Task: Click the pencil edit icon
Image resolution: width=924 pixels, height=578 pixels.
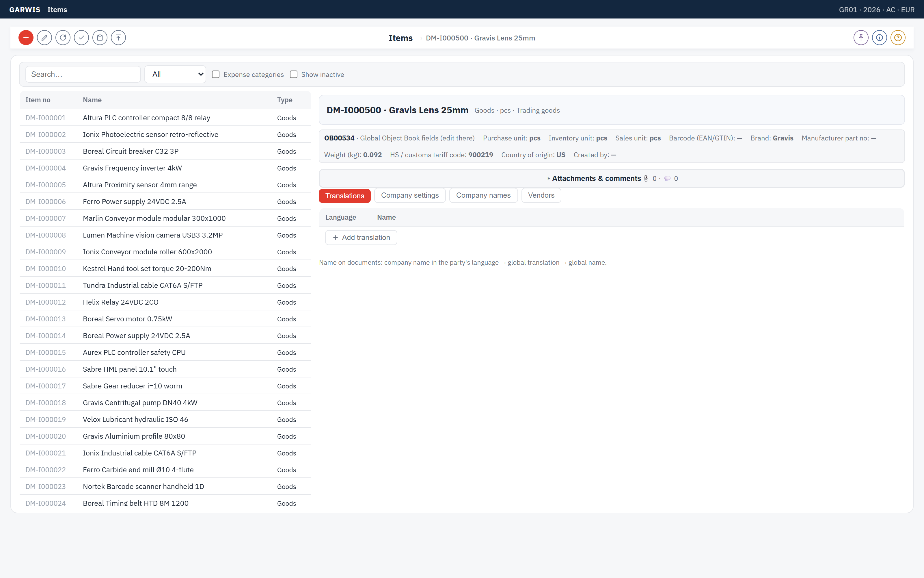Action: (44, 38)
